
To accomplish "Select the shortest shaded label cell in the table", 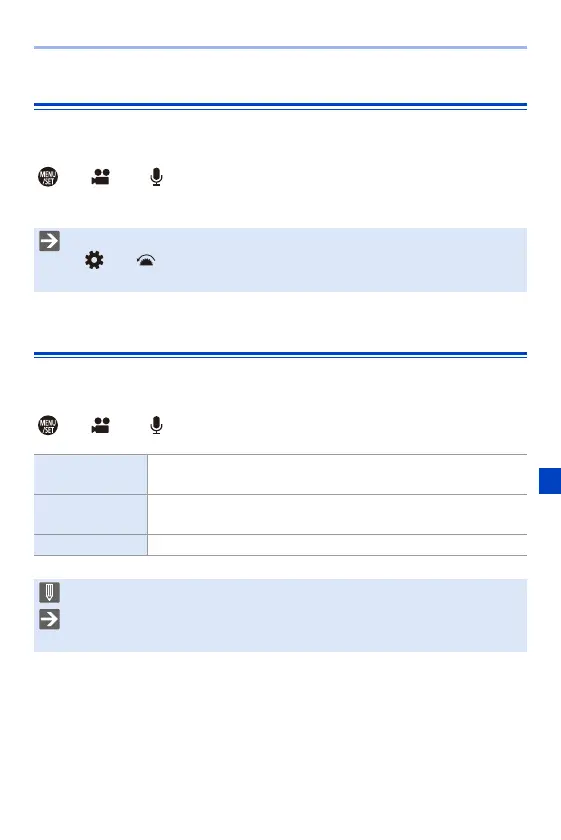I will coord(91,545).
